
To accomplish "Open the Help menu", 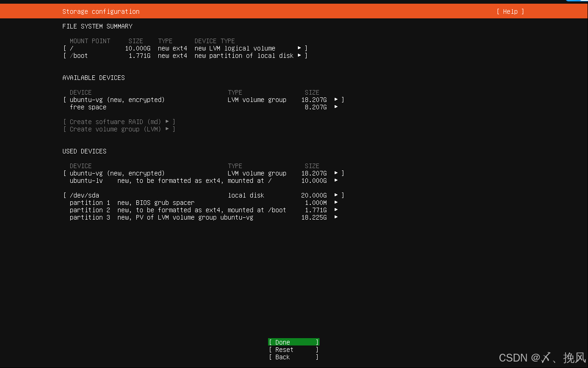I will pyautogui.click(x=510, y=11).
